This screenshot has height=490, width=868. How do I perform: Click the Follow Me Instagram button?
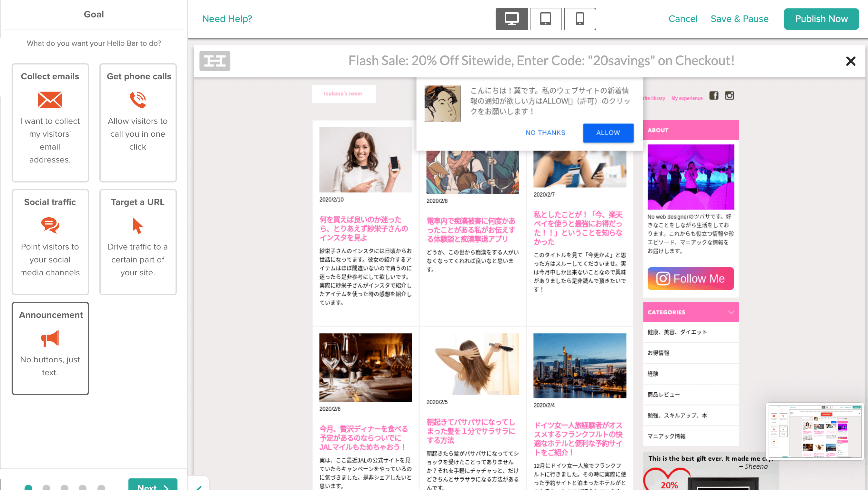(x=691, y=279)
